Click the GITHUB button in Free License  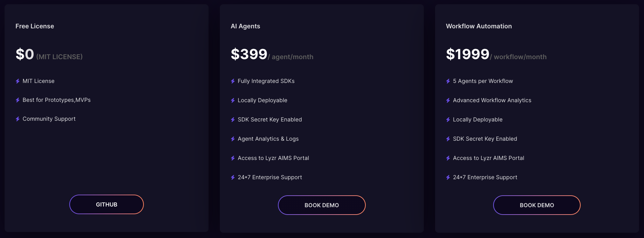[x=106, y=204]
